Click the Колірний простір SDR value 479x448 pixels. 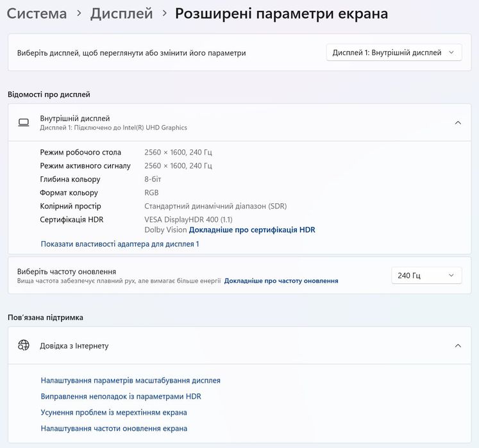pos(215,206)
